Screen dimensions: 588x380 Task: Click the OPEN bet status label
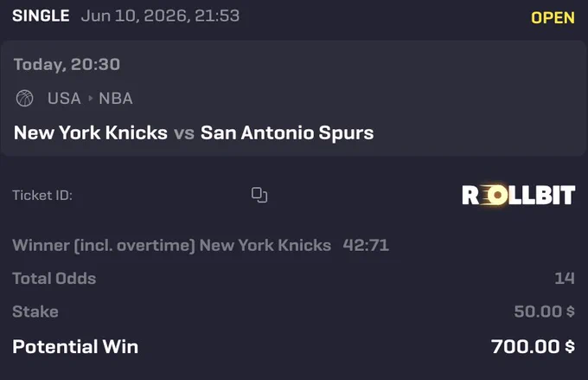(553, 17)
